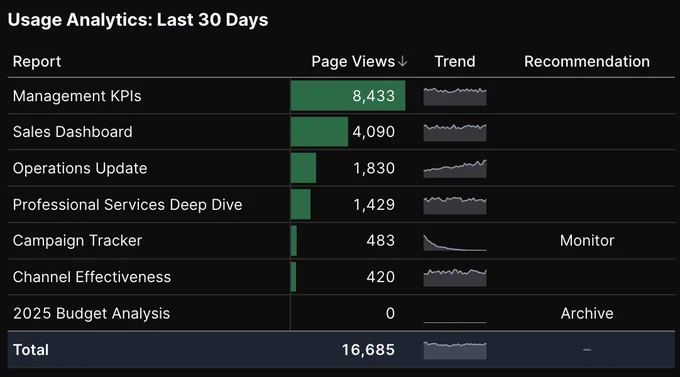Click the 483 page views value

[381, 241]
